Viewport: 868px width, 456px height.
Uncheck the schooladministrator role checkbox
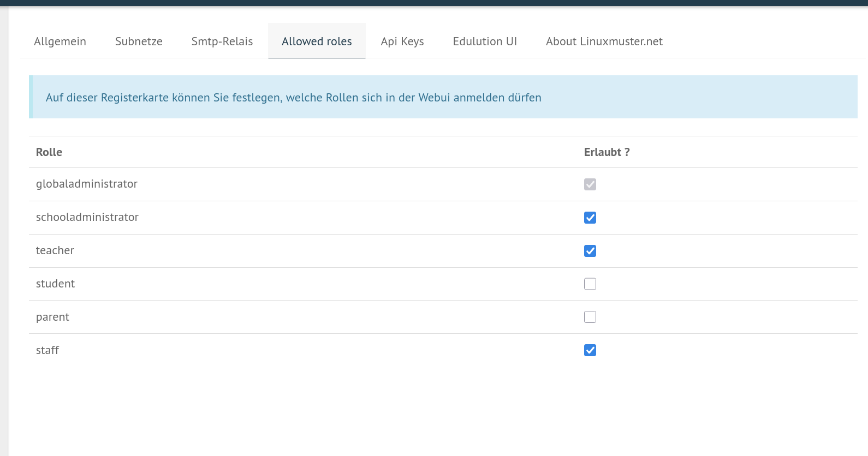[590, 218]
